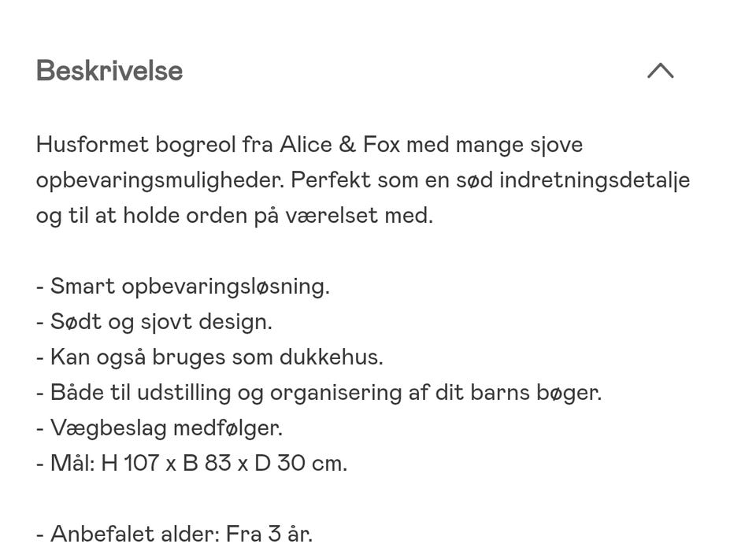756x555 pixels.
Task: Click the text 'Perfekt som en sød'
Action: point(392,180)
